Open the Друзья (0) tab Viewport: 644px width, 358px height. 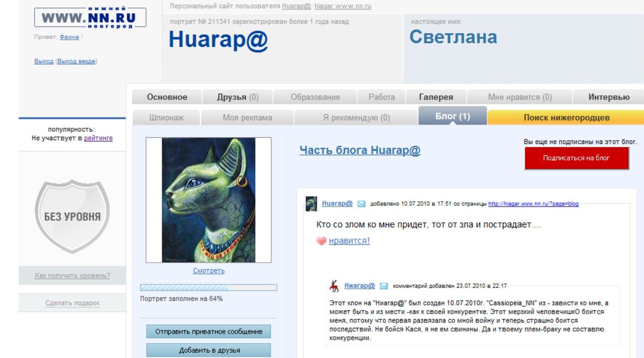pyautogui.click(x=238, y=97)
